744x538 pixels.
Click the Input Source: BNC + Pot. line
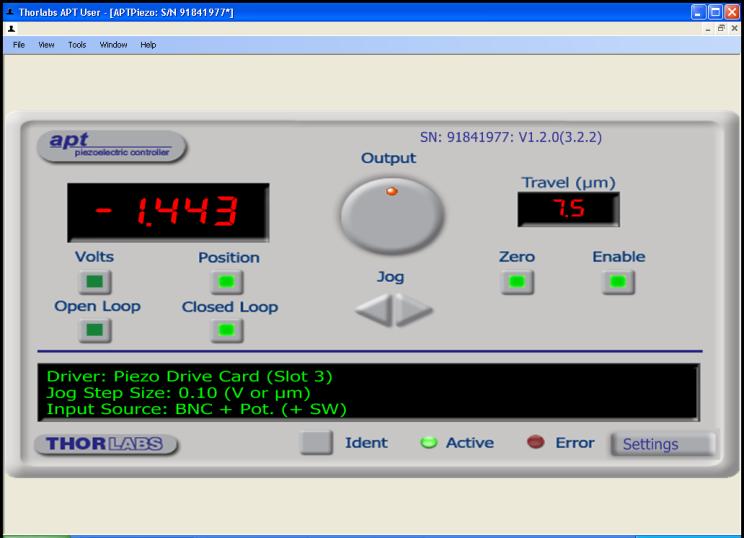click(196, 409)
